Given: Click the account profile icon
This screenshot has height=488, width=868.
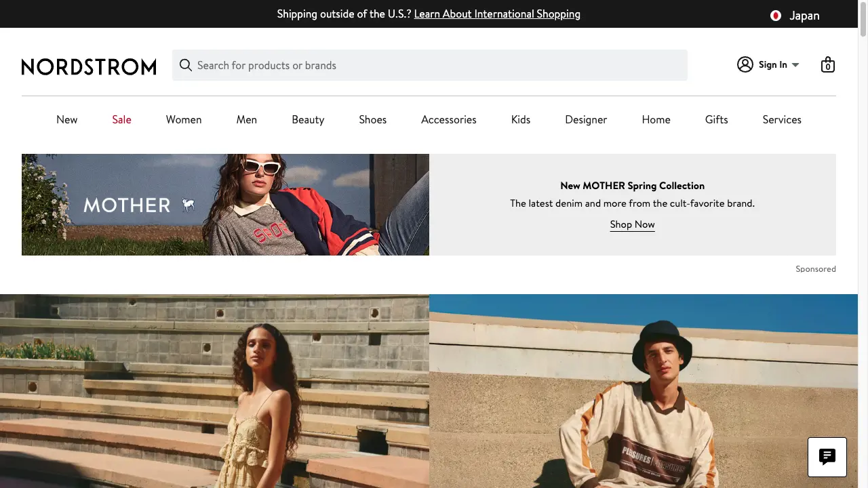Looking at the screenshot, I should (745, 64).
